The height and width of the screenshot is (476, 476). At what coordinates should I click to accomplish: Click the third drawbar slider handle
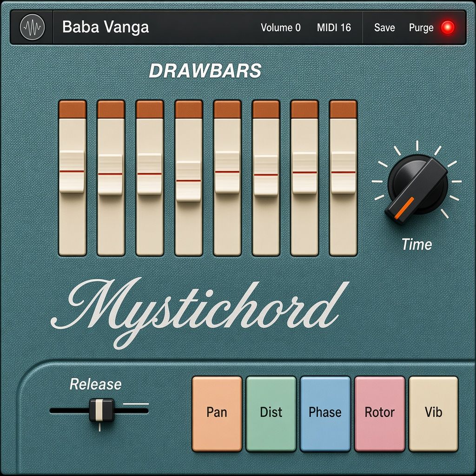coord(149,174)
